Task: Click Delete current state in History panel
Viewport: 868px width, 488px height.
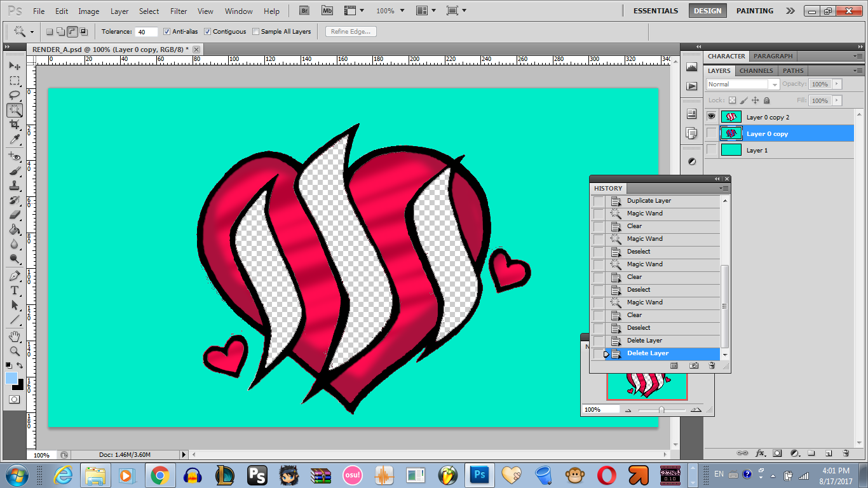Action: [x=712, y=365]
